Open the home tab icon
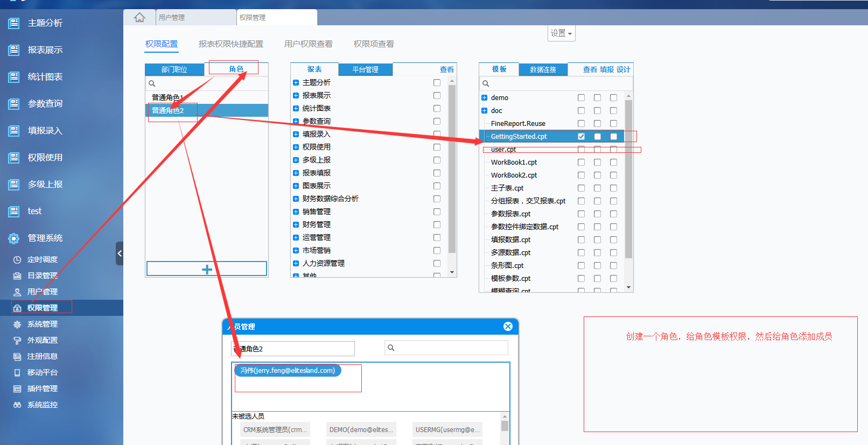This screenshot has height=445, width=868. (x=139, y=17)
